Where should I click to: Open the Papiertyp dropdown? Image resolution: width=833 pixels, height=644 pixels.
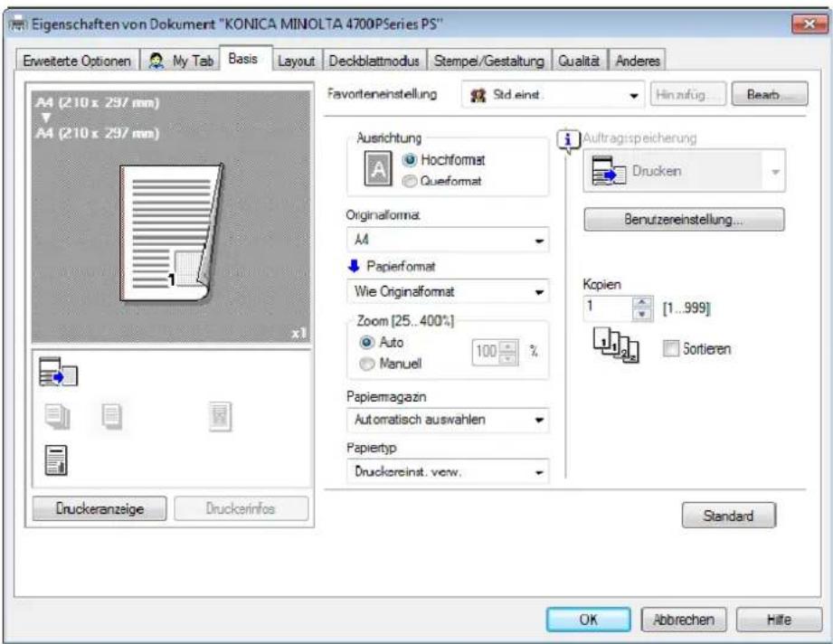[448, 471]
